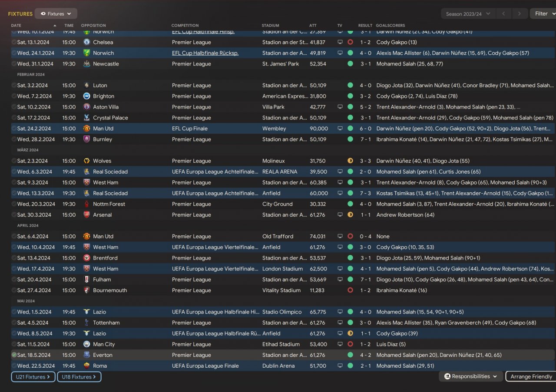Click the Sat, 27.4.2024 fixture date

[34, 290]
